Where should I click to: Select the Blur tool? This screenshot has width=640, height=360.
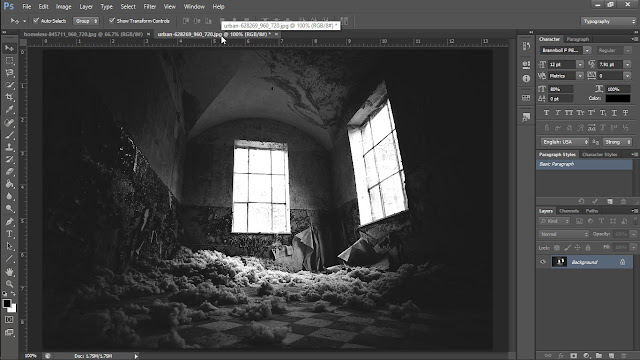pos(9,196)
